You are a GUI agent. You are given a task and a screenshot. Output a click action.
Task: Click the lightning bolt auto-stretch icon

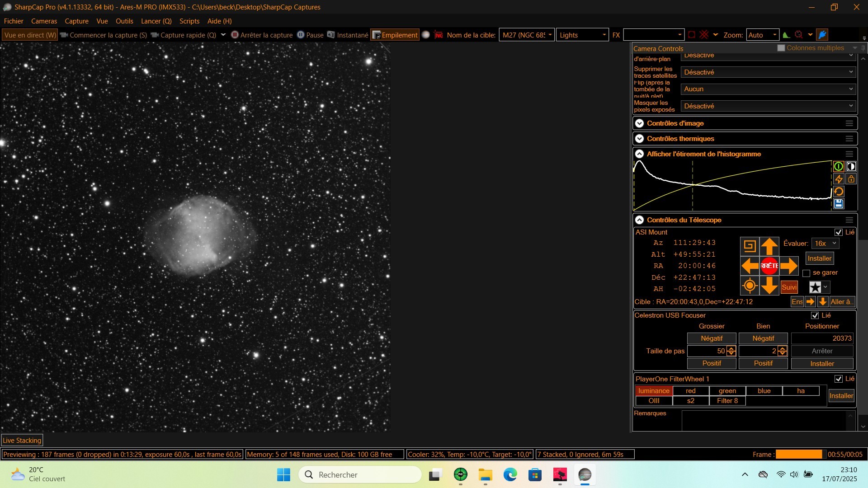(839, 179)
